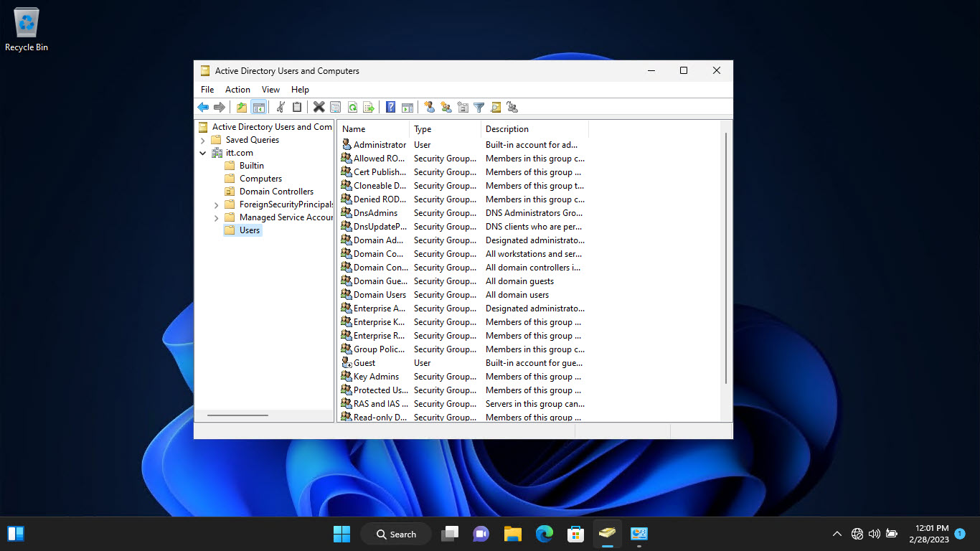Launch Microsoft Edge from the taskbar
Screen dimensions: 980x551
[544, 534]
